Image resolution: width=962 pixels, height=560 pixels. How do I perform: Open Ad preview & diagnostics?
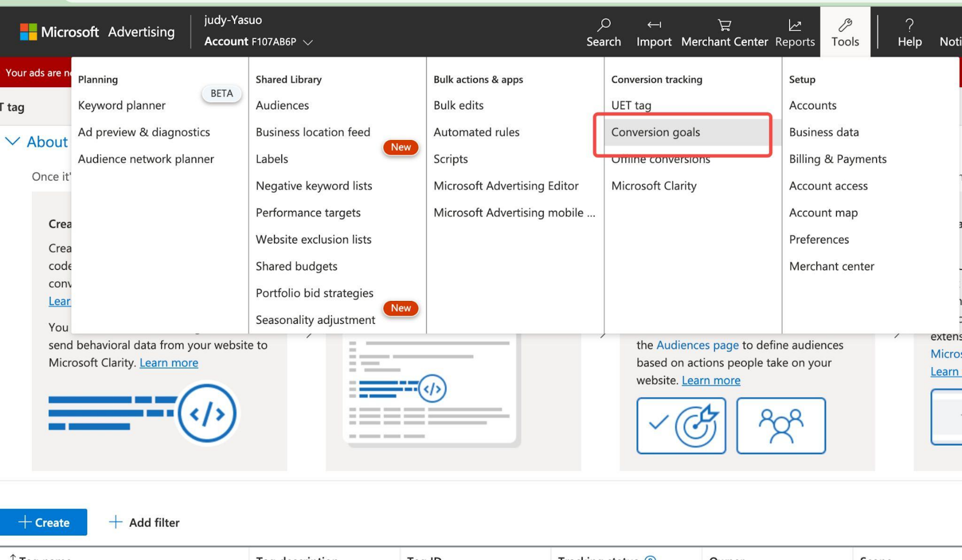(x=144, y=132)
